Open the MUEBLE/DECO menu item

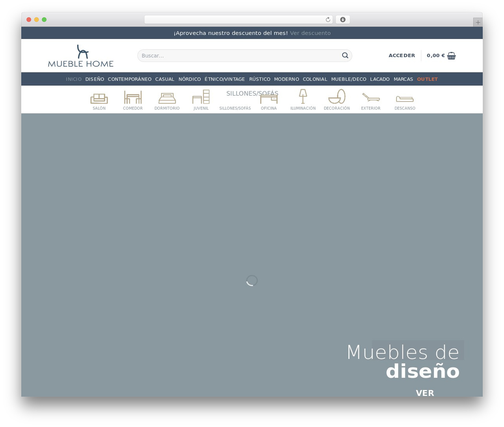348,79
